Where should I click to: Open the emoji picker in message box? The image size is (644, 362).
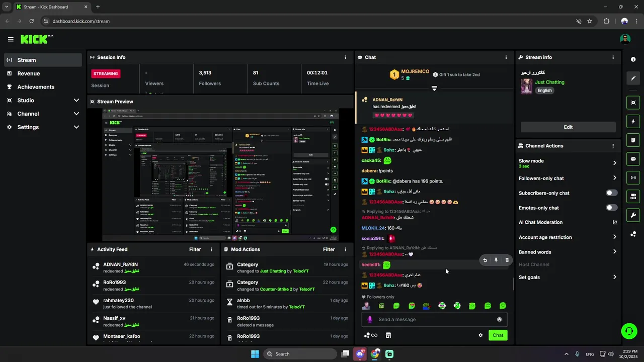point(499,319)
